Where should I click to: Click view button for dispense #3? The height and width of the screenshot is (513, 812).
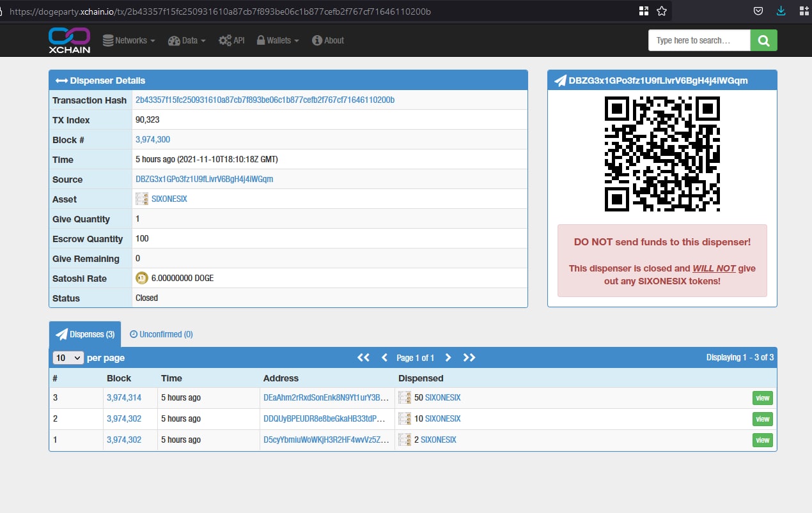click(x=763, y=398)
